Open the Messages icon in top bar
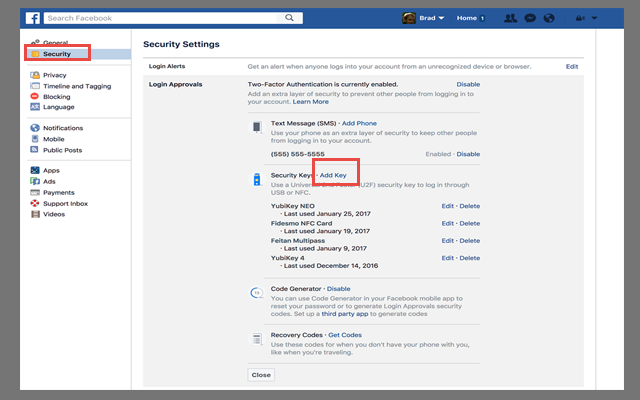The width and height of the screenshot is (640, 400). [x=529, y=18]
